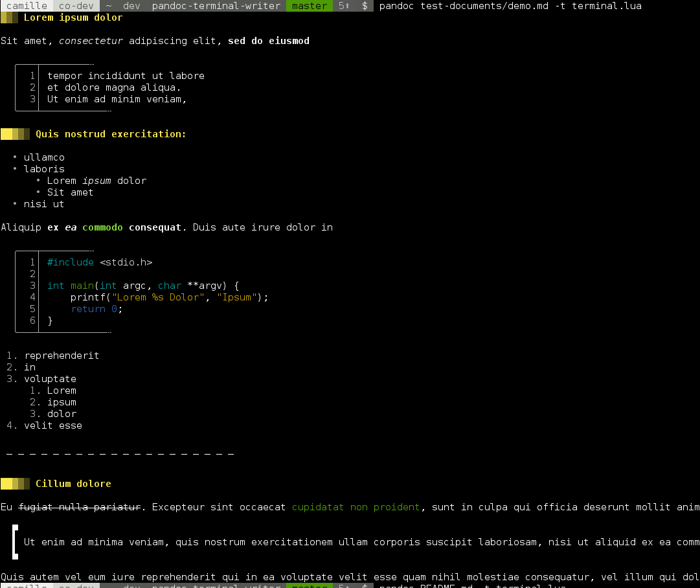Click the ordered item 'voluptate'

(x=50, y=379)
